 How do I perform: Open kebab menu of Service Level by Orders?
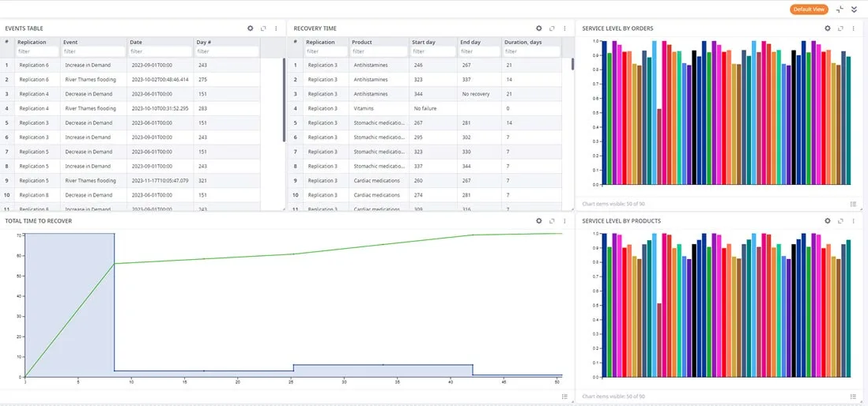pyautogui.click(x=853, y=28)
